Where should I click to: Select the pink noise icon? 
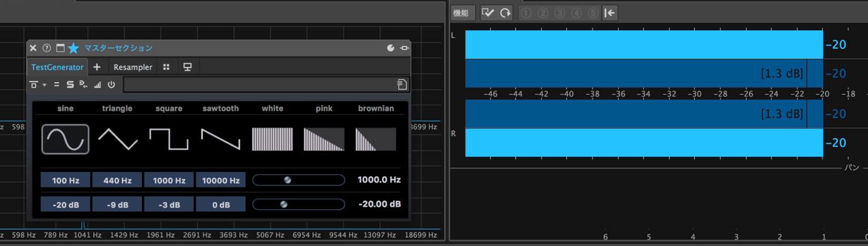[x=324, y=139]
